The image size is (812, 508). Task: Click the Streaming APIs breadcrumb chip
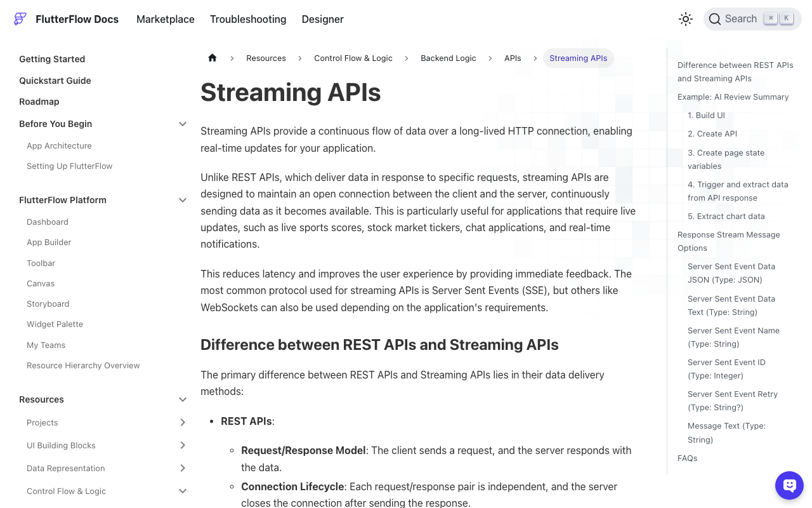click(579, 58)
